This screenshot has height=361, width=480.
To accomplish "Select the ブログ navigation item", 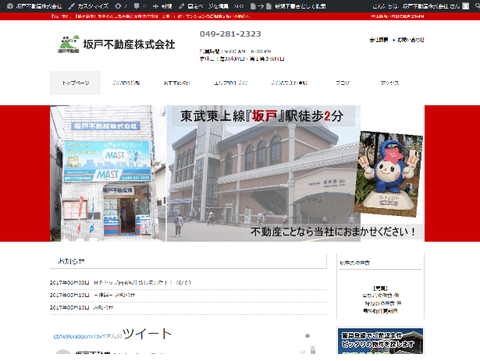I will pyautogui.click(x=343, y=83).
